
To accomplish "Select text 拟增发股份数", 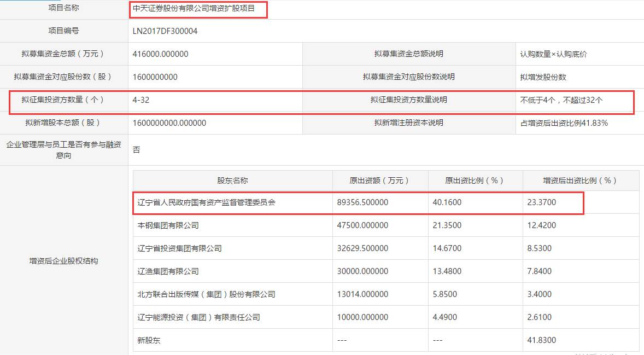I will coord(543,77).
